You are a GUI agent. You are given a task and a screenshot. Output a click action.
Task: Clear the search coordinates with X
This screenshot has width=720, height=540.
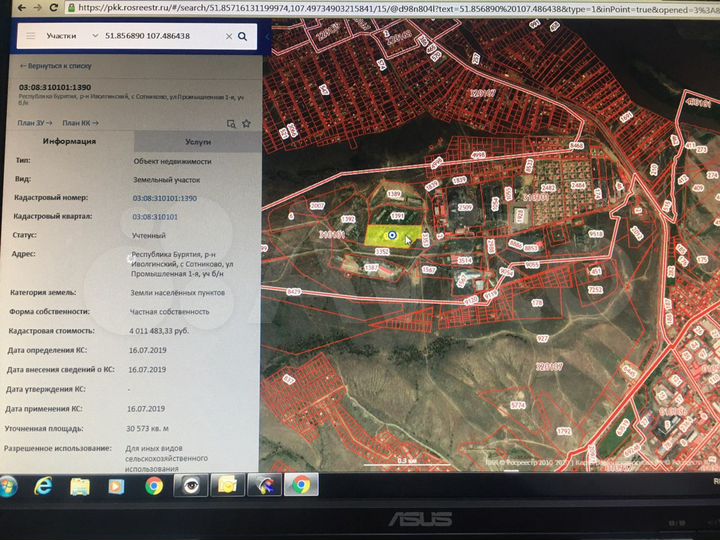point(229,36)
